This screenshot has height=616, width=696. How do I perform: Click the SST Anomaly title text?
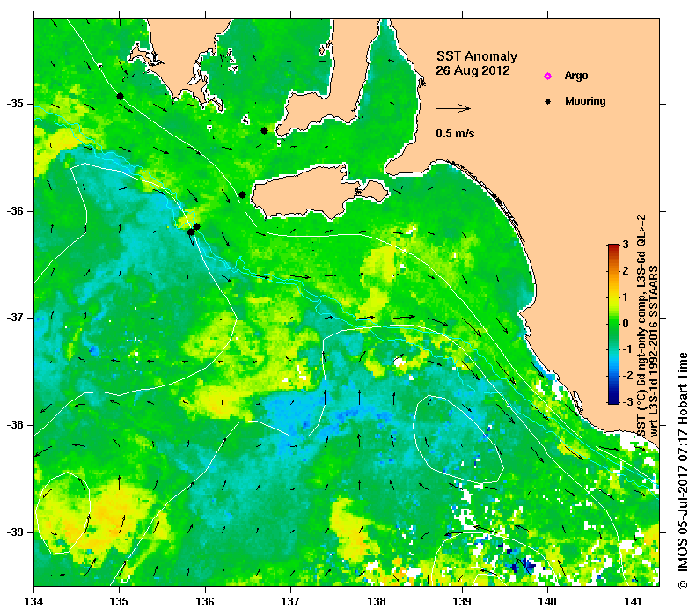(x=477, y=56)
